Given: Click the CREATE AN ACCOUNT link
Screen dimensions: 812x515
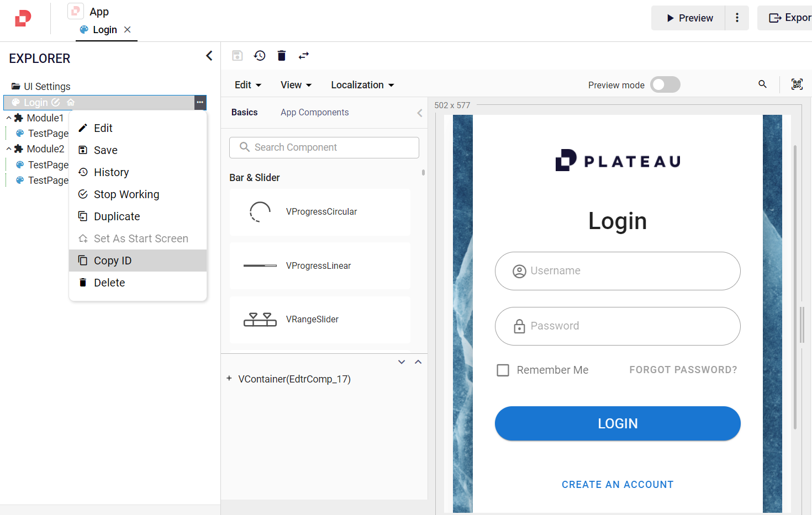Looking at the screenshot, I should (617, 485).
